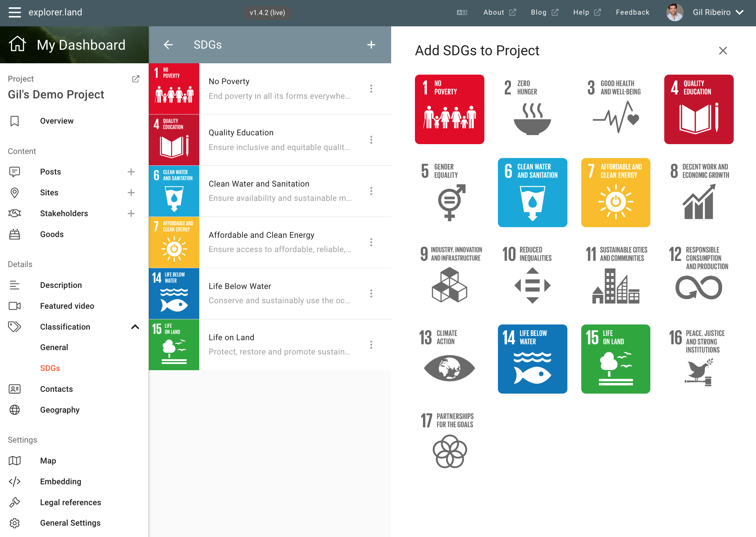Go to the Geography section

(x=60, y=410)
